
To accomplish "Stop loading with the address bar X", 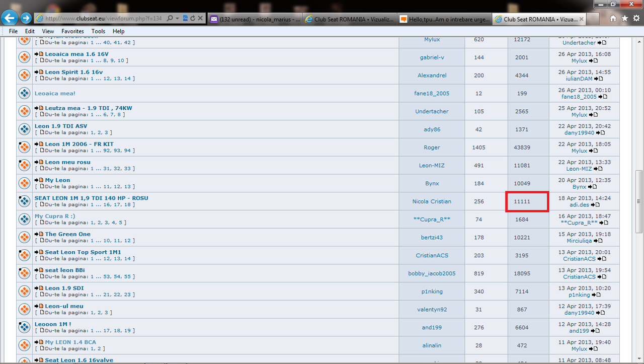I will (x=200, y=18).
